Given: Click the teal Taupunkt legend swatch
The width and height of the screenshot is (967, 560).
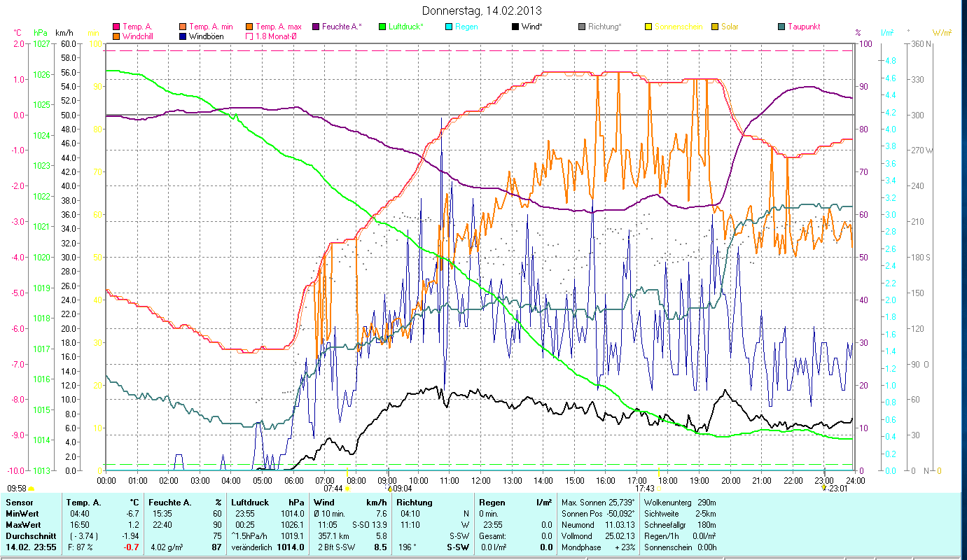Looking at the screenshot, I should tap(781, 27).
